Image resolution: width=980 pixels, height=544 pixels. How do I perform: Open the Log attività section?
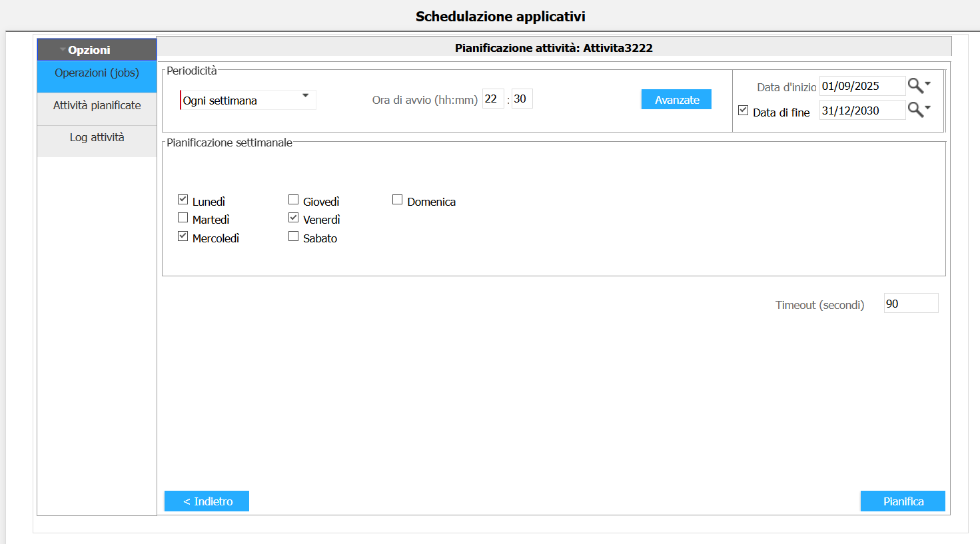tap(97, 137)
